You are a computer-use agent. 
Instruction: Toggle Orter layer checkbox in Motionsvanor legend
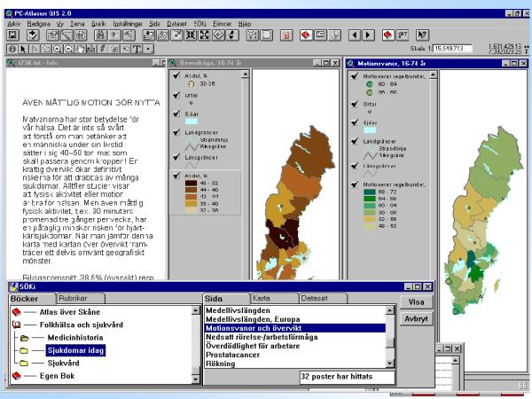tap(354, 106)
